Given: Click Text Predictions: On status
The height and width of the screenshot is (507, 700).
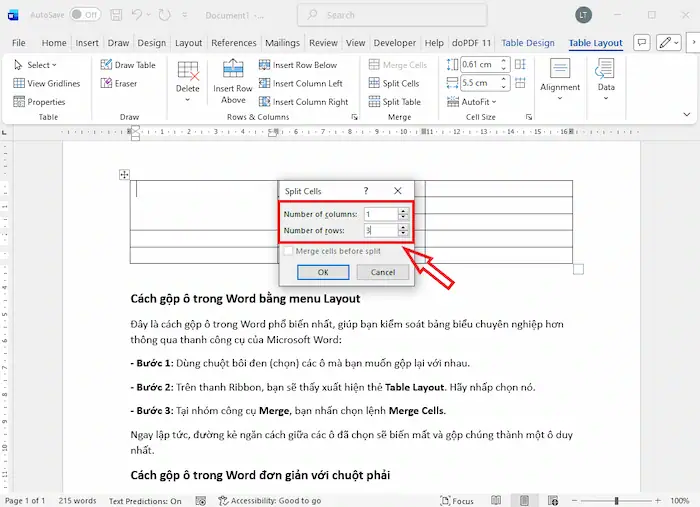Looking at the screenshot, I should pyautogui.click(x=145, y=501).
